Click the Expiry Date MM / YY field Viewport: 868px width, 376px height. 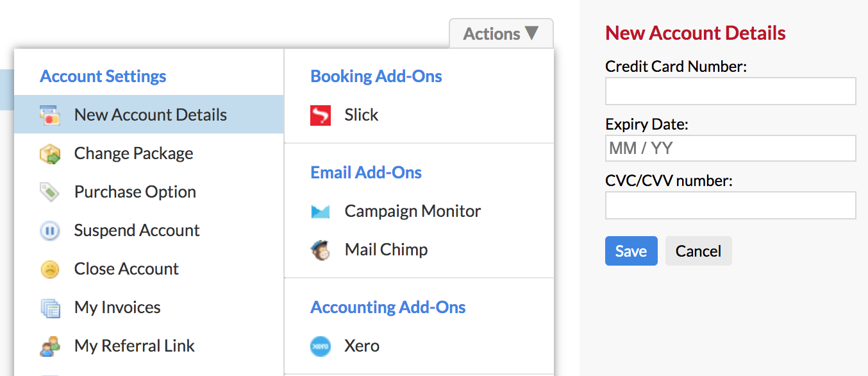pos(731,148)
